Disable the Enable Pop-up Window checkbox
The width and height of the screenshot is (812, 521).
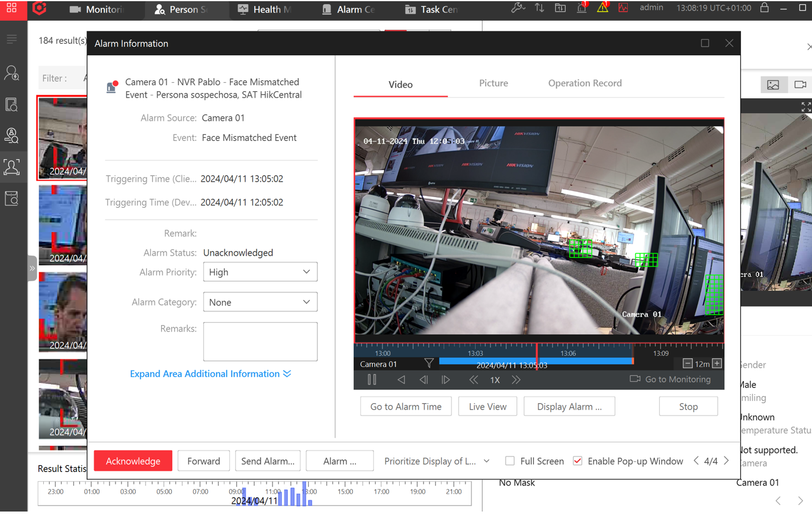click(x=577, y=460)
